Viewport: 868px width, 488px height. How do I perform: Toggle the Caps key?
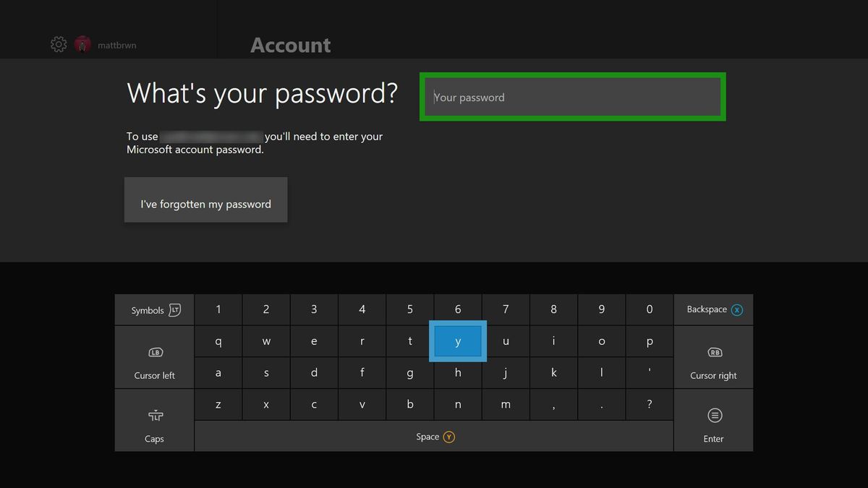pos(155,421)
